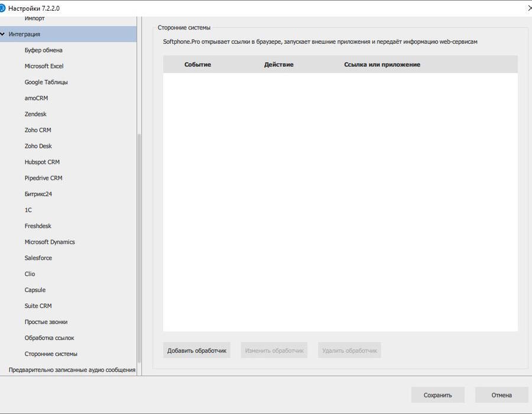The width and height of the screenshot is (532, 414).
Task: Open Zoho CRM settings
Action: click(38, 130)
